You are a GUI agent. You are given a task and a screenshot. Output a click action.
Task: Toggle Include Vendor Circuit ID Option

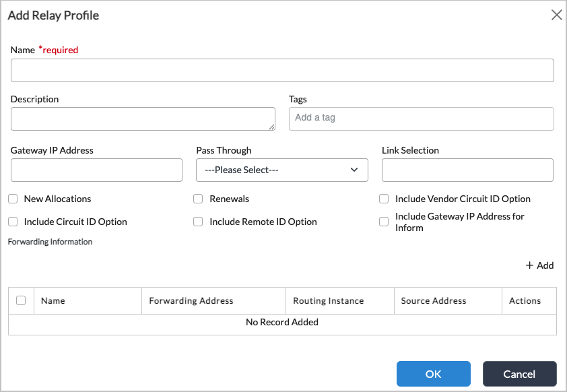click(384, 199)
